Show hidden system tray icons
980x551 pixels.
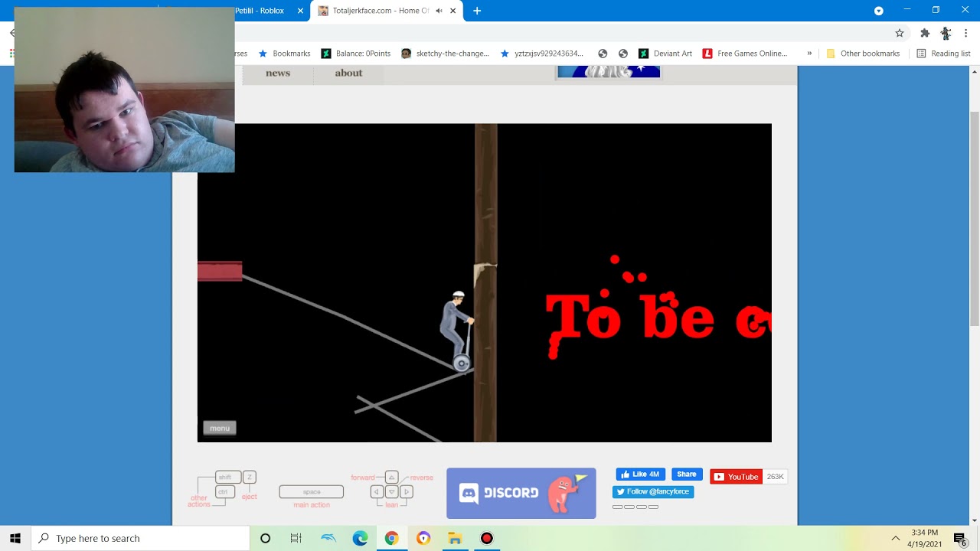click(x=895, y=538)
